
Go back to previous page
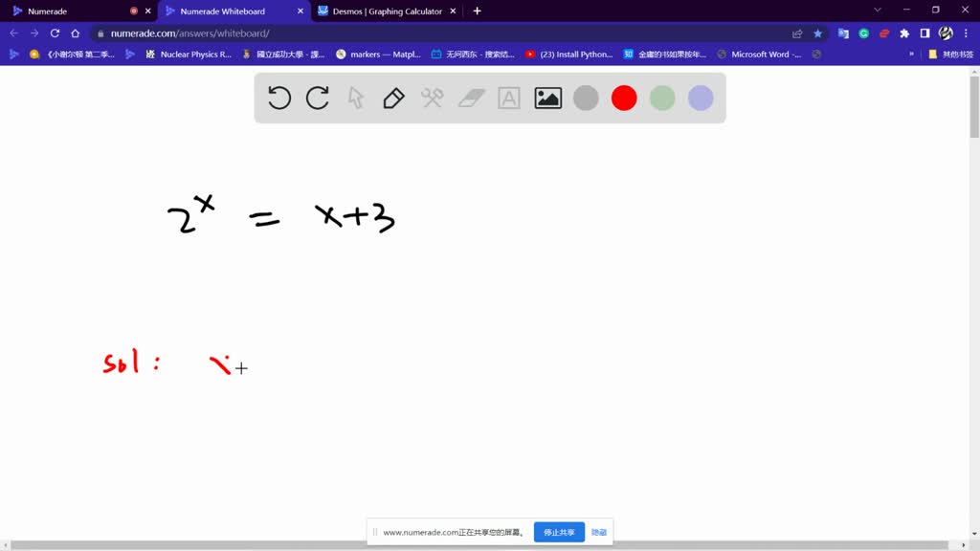[13, 33]
